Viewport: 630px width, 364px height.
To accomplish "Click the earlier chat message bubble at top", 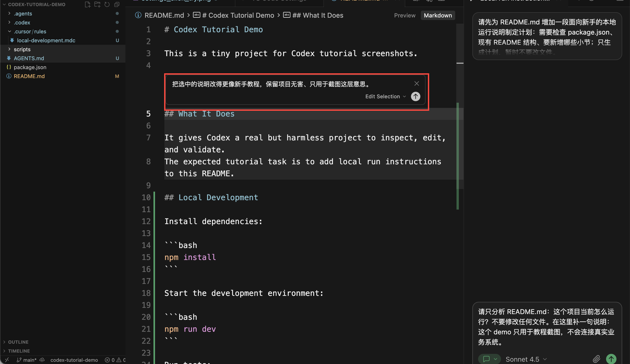I will pos(547,36).
